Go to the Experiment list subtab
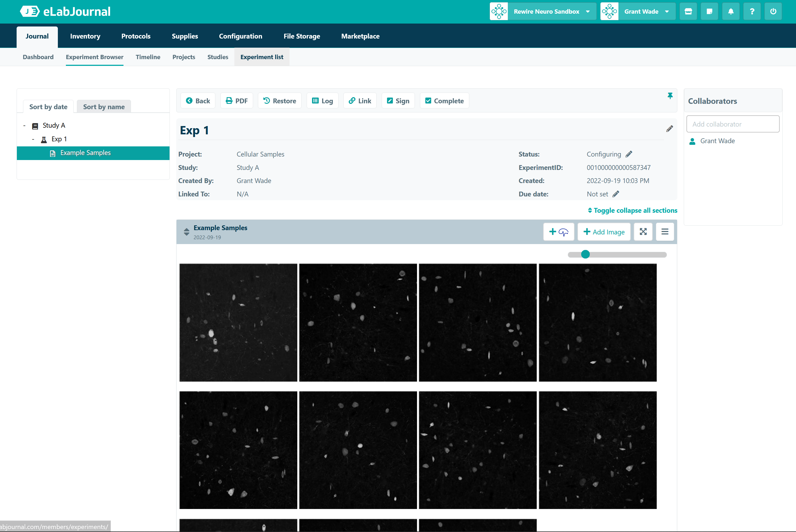The width and height of the screenshot is (796, 532). tap(262, 57)
